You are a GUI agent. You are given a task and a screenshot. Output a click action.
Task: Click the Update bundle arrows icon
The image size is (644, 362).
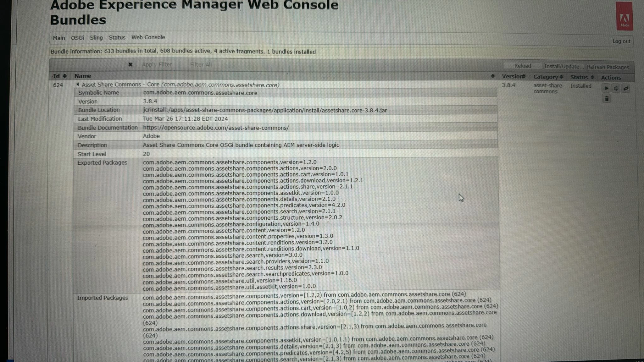coord(626,89)
